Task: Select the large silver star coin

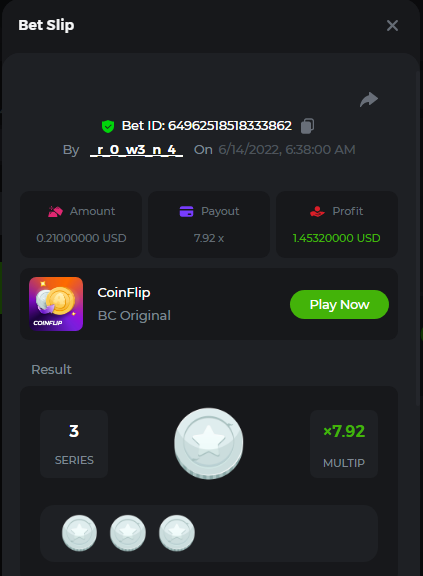Action: coord(209,443)
